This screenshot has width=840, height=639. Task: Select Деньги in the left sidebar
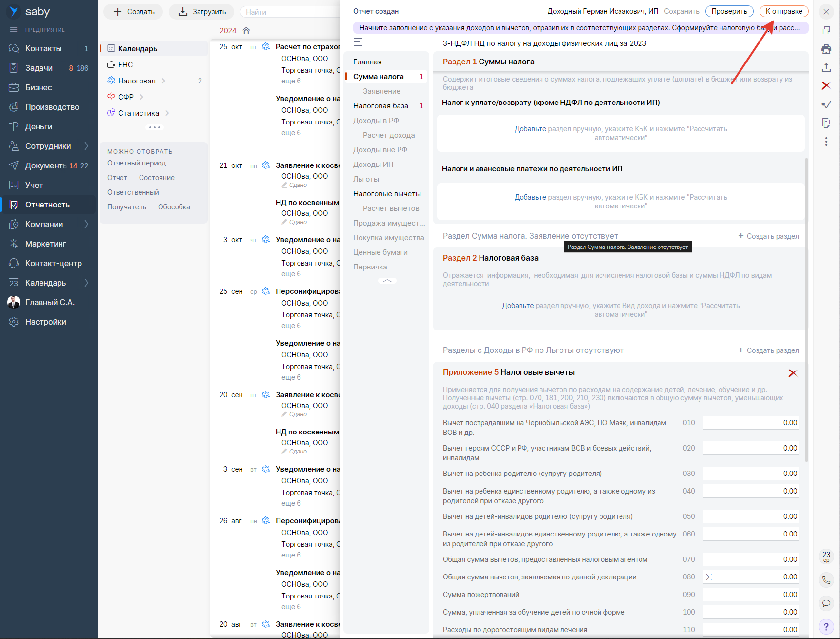39,126
